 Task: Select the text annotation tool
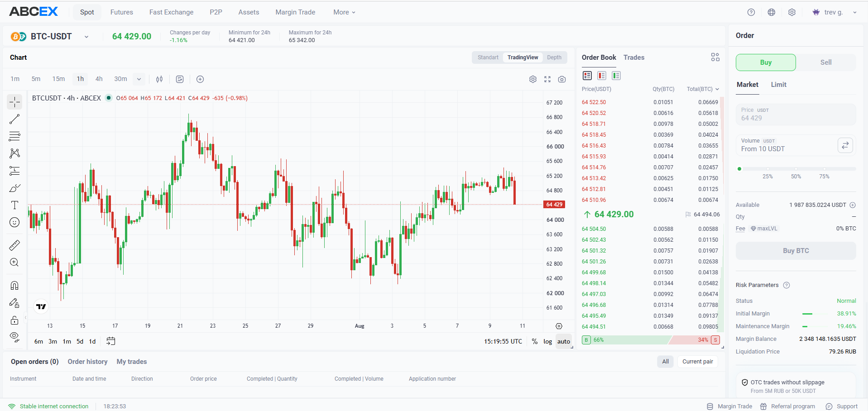coord(14,205)
